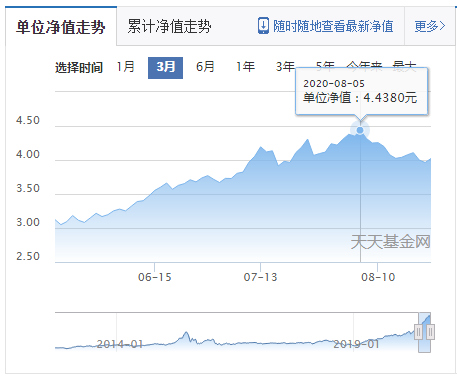Click the 2020-08-05 data point marker
Viewport: 457px width, 380px height.
360,130
